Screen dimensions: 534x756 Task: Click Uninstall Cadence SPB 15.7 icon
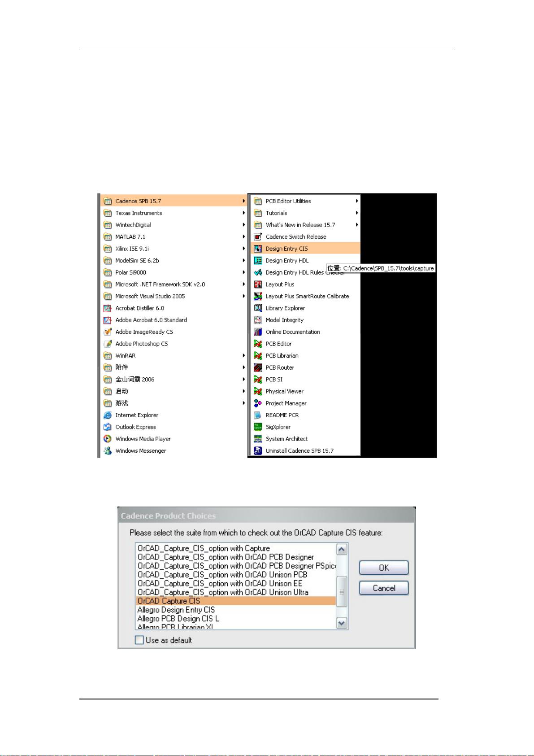click(x=258, y=451)
